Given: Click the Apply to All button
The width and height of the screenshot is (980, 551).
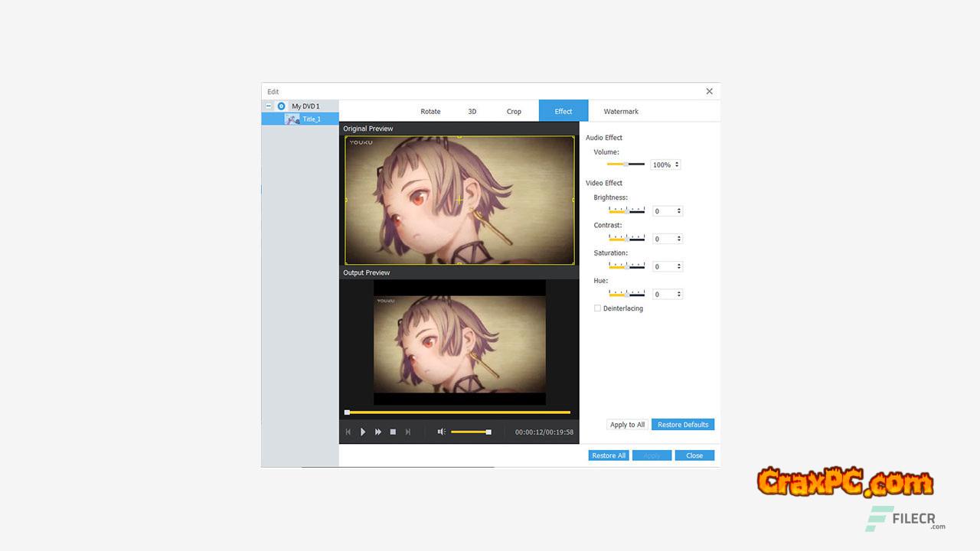Looking at the screenshot, I should click(628, 425).
